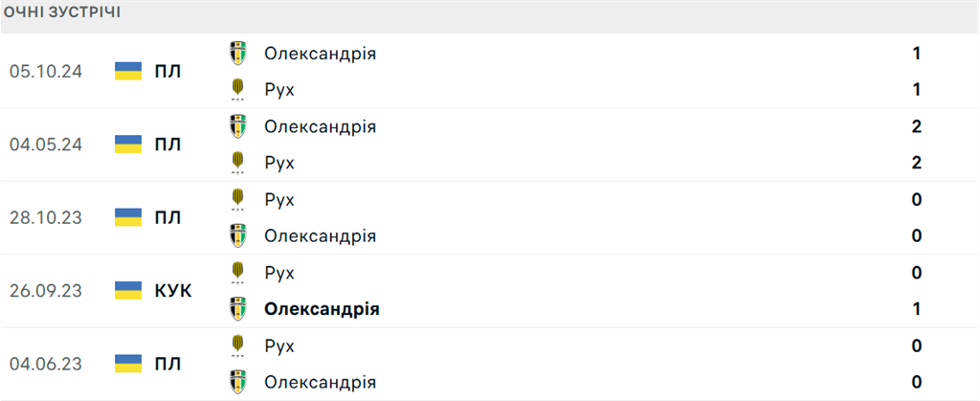
Task: Open bold Олександрія winner name in cup match
Action: (x=322, y=309)
